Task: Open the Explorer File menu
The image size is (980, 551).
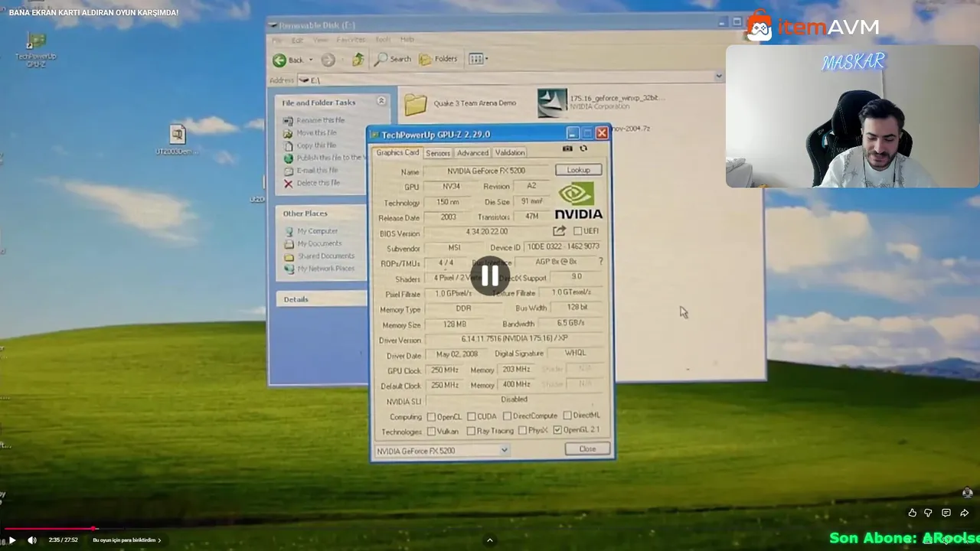Action: 276,40
